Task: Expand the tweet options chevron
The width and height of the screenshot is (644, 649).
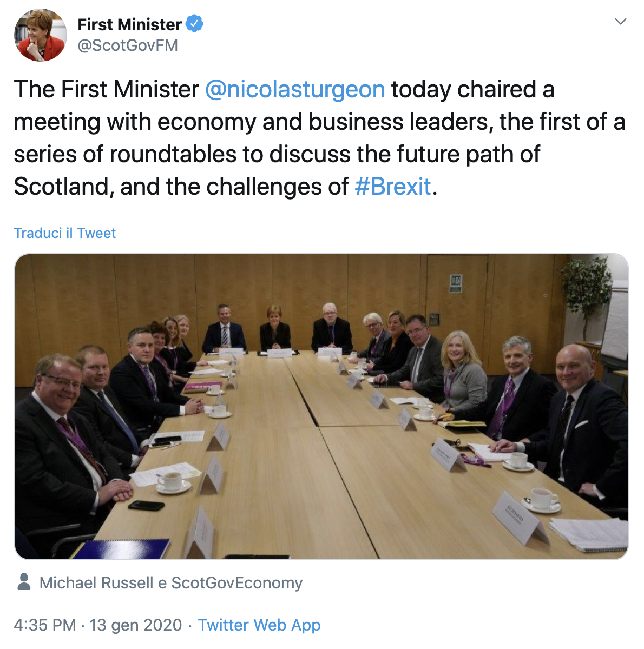Action: click(x=621, y=22)
